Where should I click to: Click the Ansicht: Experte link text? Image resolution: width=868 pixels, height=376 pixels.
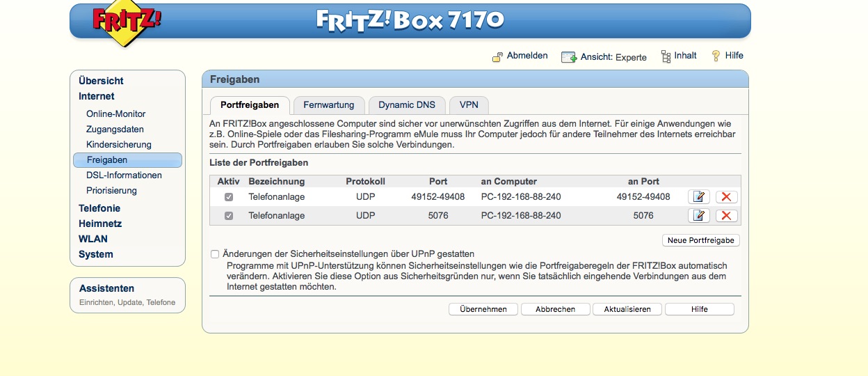(613, 57)
